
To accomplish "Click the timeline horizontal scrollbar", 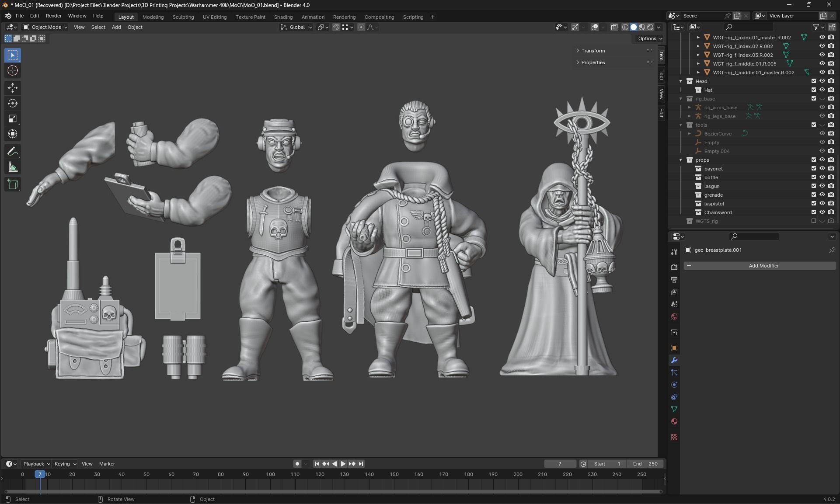I will pyautogui.click(x=333, y=492).
